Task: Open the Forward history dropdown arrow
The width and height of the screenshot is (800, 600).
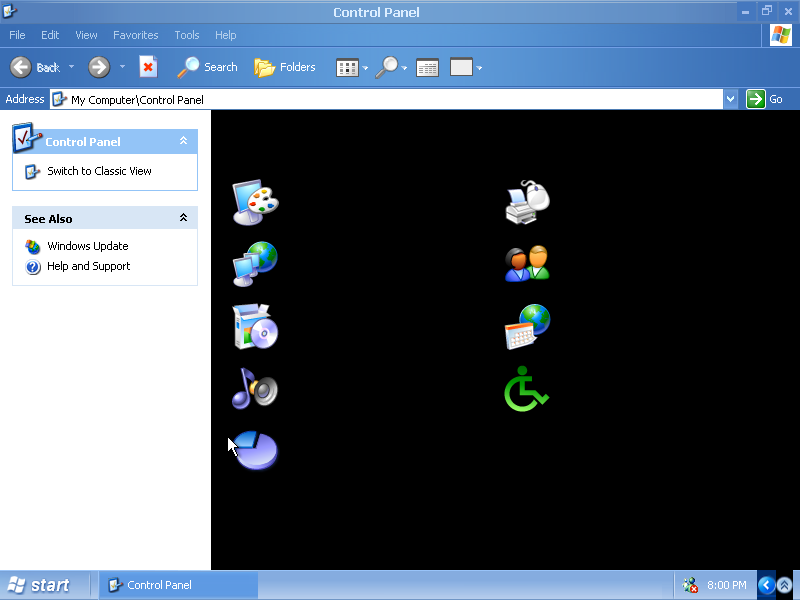Action: point(122,67)
